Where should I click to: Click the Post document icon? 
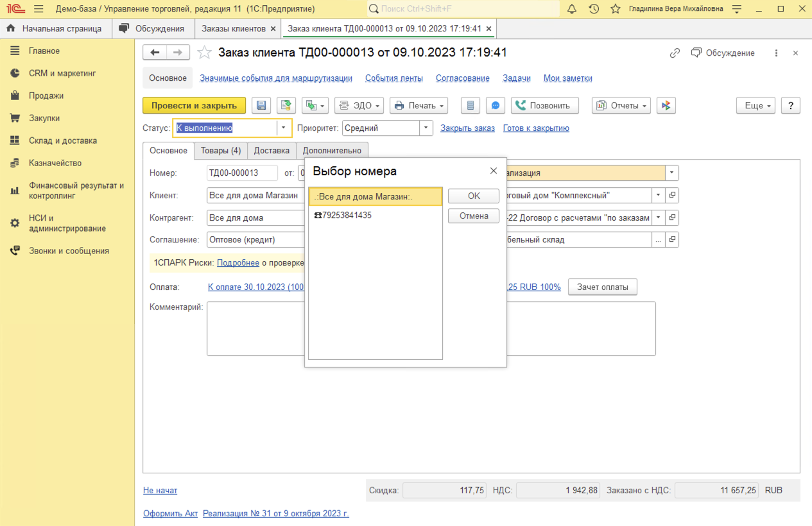click(286, 106)
